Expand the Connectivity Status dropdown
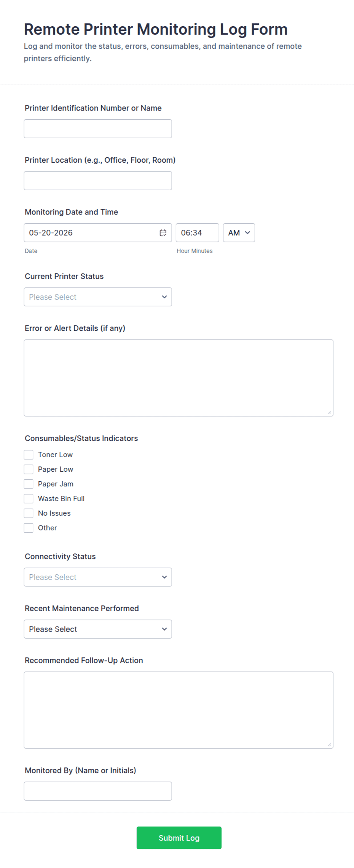Screen dimensions: 354x868 (98, 577)
